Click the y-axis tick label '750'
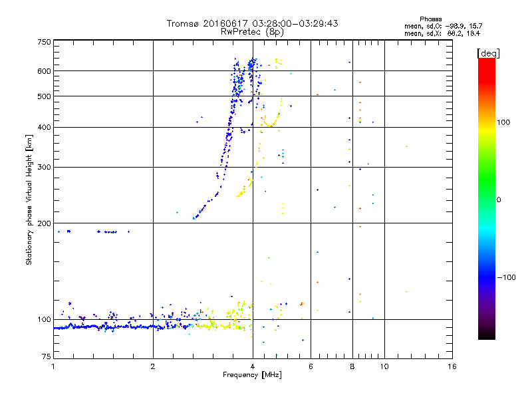 44,42
